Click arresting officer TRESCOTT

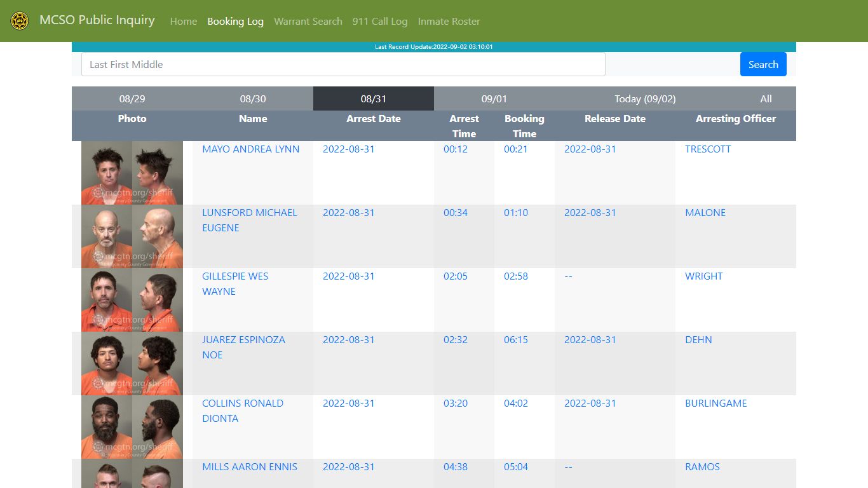708,149
